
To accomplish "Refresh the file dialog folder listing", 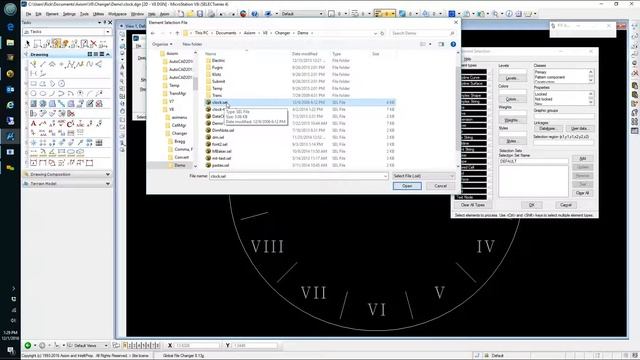I will pos(382,33).
